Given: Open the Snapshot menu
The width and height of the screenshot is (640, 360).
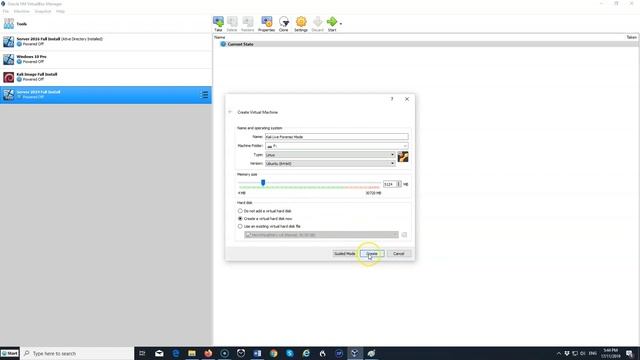Looking at the screenshot, I should (43, 11).
